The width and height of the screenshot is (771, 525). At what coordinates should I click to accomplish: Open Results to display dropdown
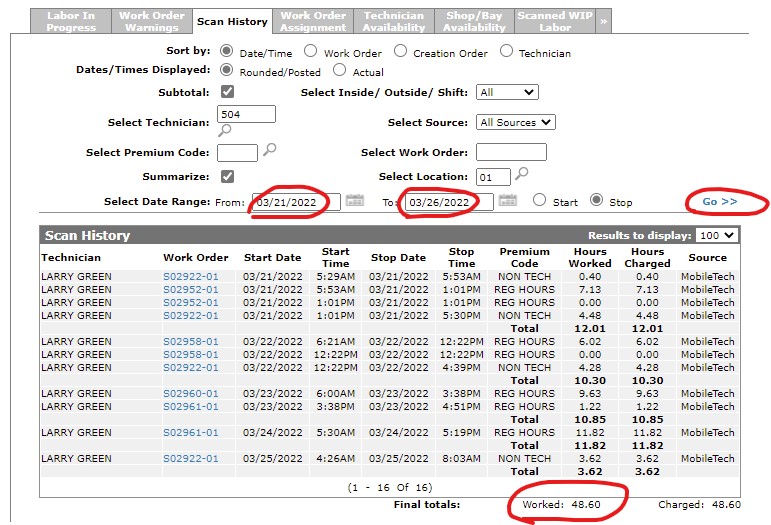719,235
